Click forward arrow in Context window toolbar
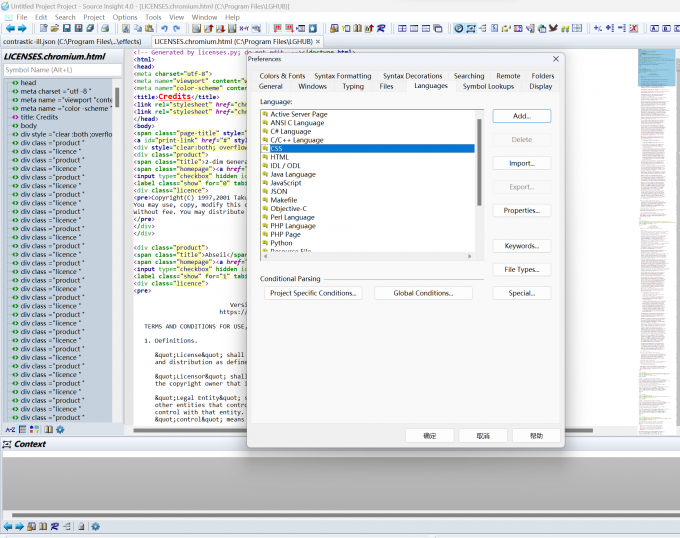680x538 pixels. point(19,526)
